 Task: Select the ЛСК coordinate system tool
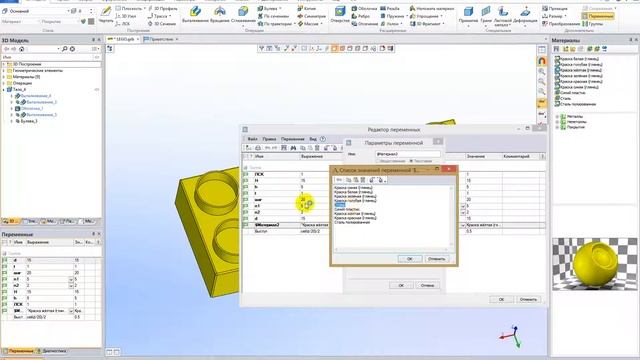tap(122, 24)
